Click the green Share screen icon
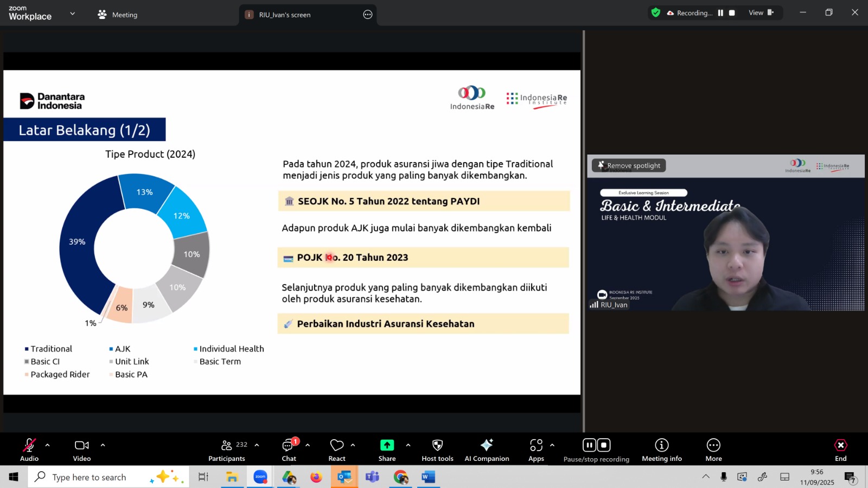 coord(387,445)
